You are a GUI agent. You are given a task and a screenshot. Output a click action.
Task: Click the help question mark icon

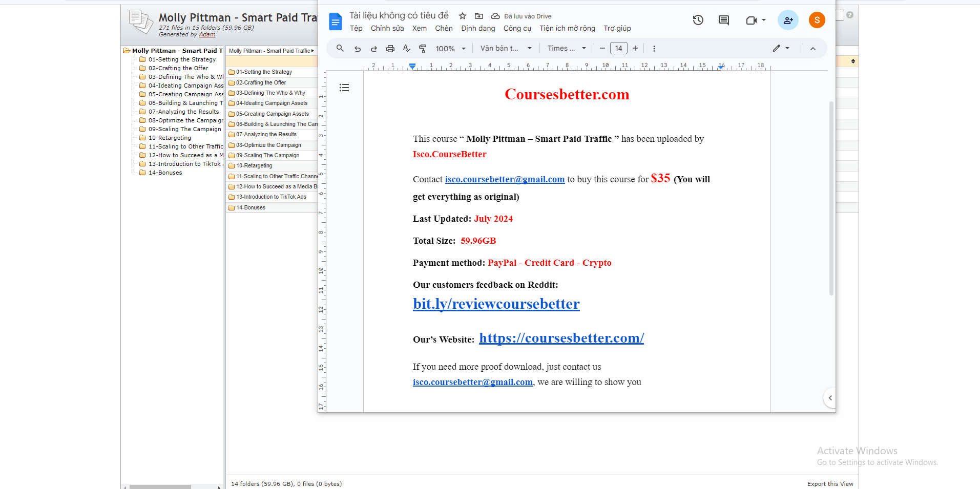(850, 15)
